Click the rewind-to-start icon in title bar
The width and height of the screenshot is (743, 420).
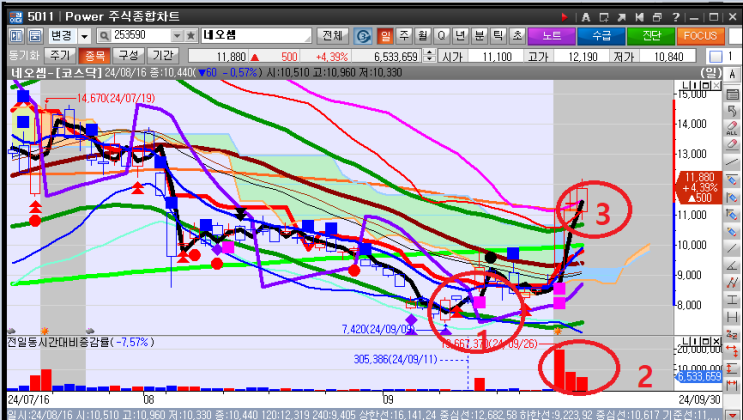(x=639, y=18)
